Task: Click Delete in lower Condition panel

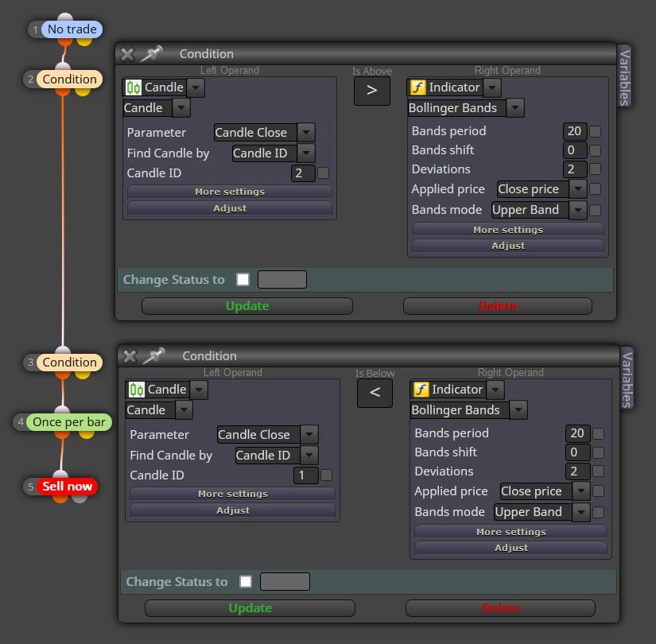Action: [x=500, y=608]
